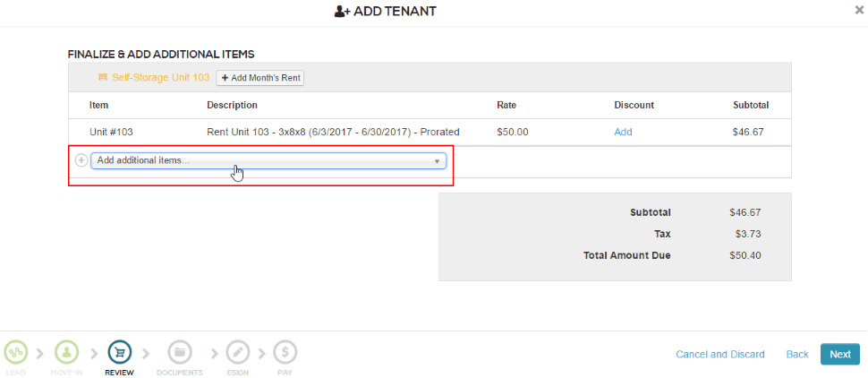Click the Add additional items dropdown arrow
This screenshot has height=378, width=868.
pyautogui.click(x=438, y=161)
